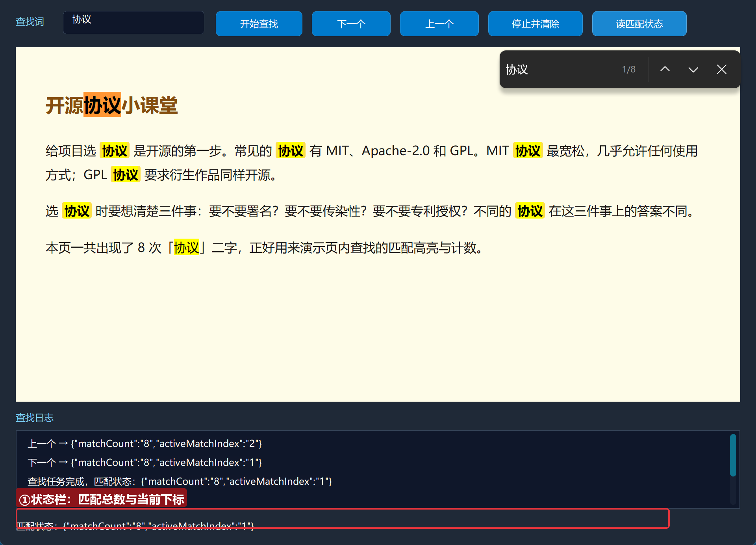This screenshot has height=545, width=756.
Task: Click log line 上一个 → activeMatchIndex 2
Action: tap(145, 443)
